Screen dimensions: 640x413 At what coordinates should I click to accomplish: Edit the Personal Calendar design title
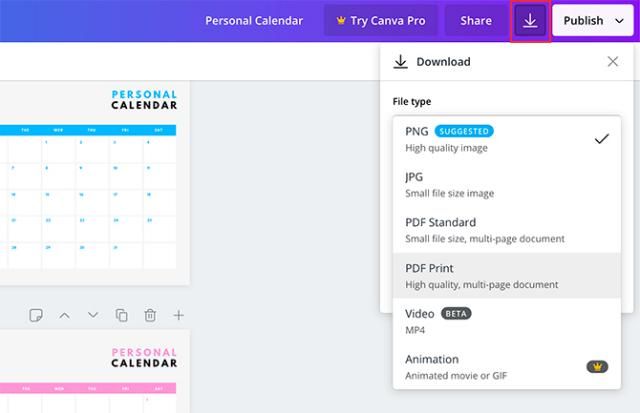pyautogui.click(x=254, y=20)
